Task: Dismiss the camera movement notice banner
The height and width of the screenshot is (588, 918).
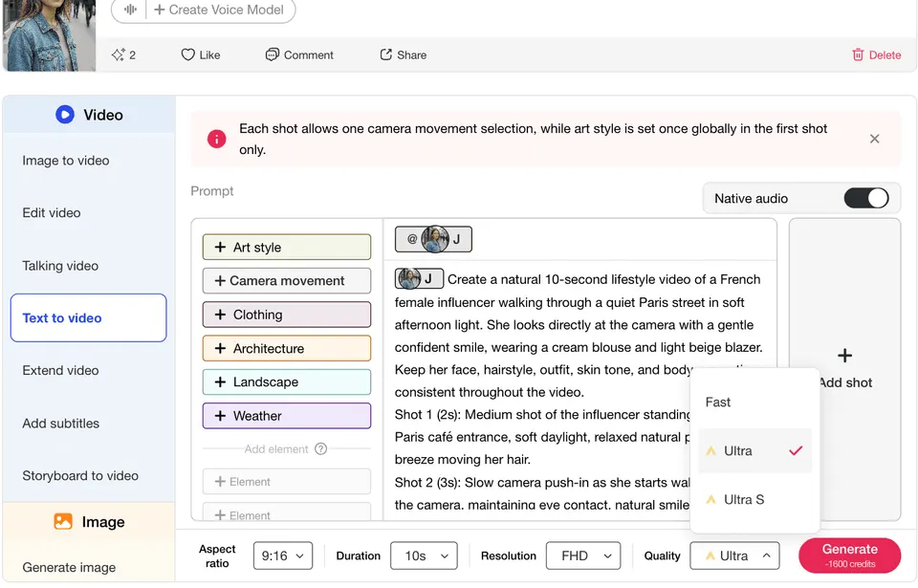Action: tap(874, 139)
